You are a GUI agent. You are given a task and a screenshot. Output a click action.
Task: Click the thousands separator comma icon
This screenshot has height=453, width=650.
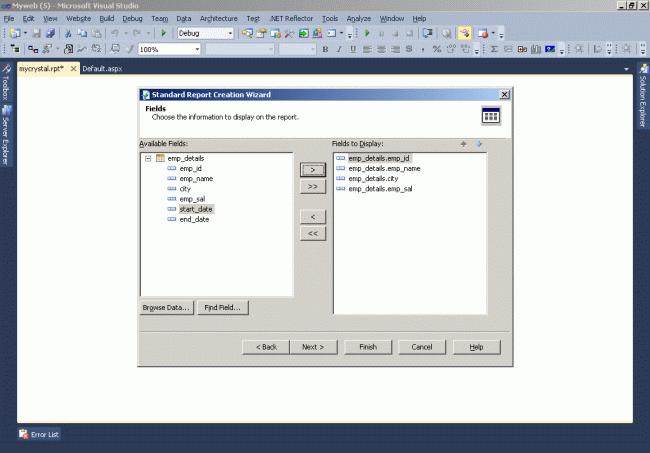coord(422,49)
